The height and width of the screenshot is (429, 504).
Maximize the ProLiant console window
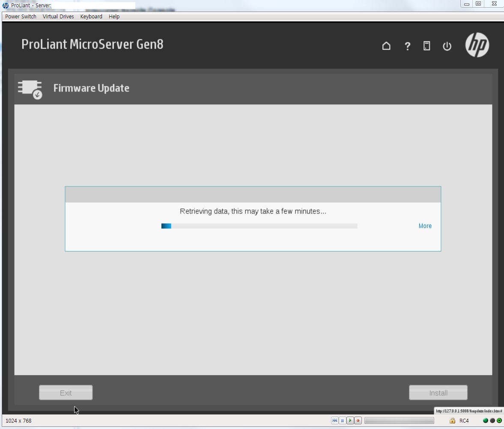tap(478, 4)
